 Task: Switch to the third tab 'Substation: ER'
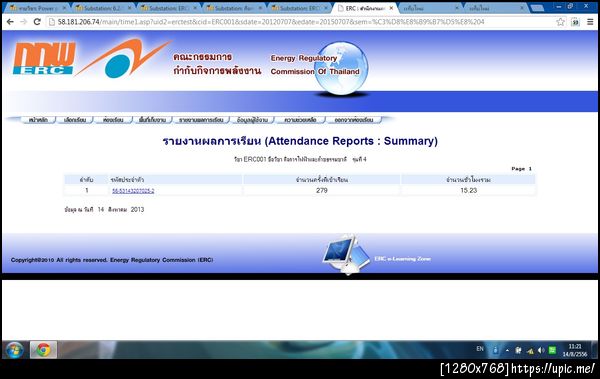point(168,8)
